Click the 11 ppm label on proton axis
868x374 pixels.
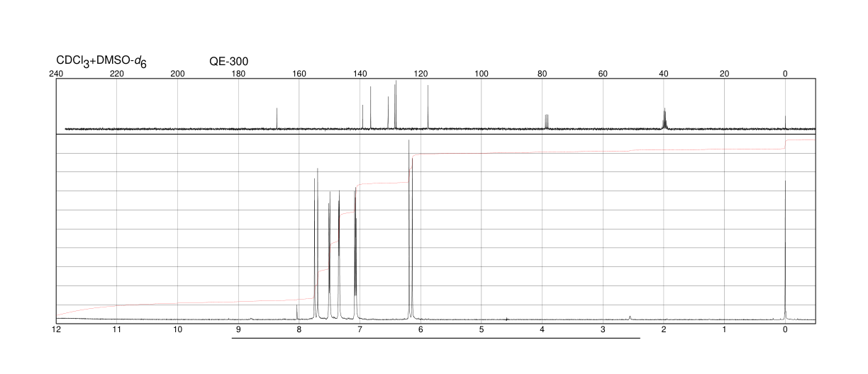[117, 330]
